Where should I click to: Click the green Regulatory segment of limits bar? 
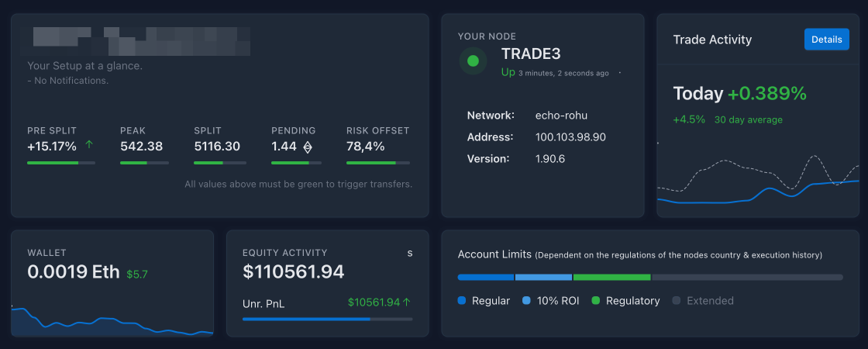(x=611, y=277)
